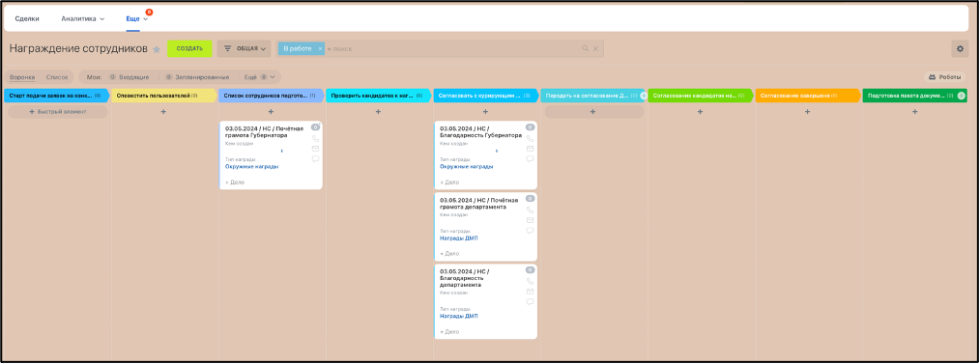Open 'Награды ДМП' link in Благодарность департамента card
This screenshot has height=364, width=980.
pyautogui.click(x=459, y=316)
